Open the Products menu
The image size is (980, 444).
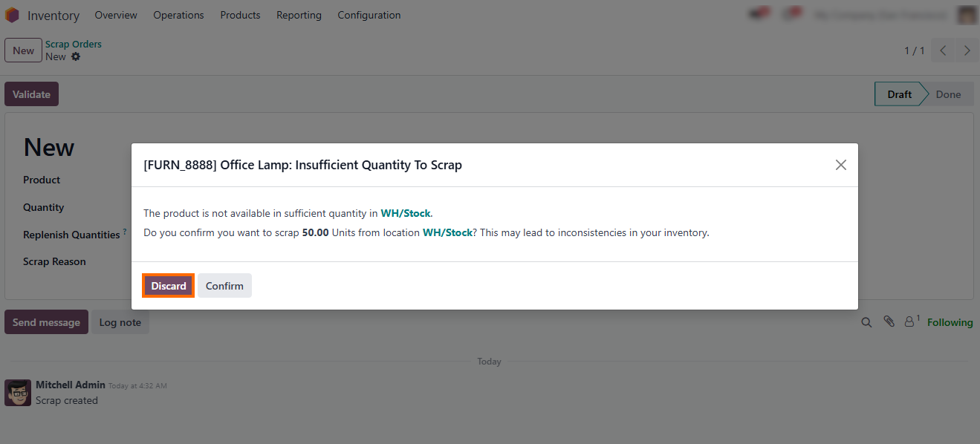tap(240, 15)
